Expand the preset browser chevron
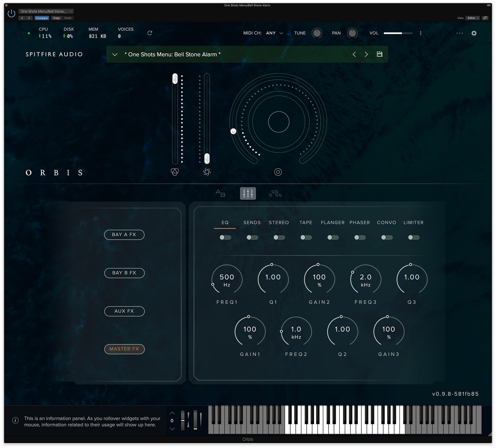 click(115, 54)
